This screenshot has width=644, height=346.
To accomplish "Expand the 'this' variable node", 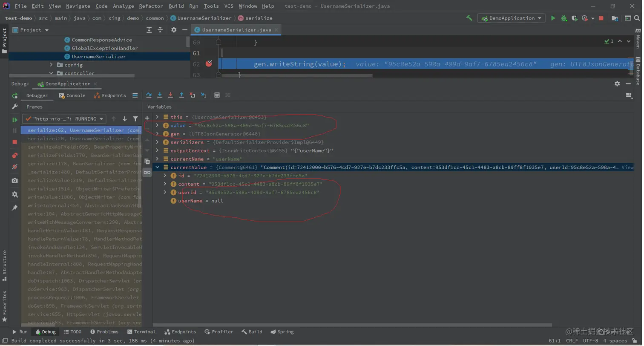I will [x=157, y=117].
